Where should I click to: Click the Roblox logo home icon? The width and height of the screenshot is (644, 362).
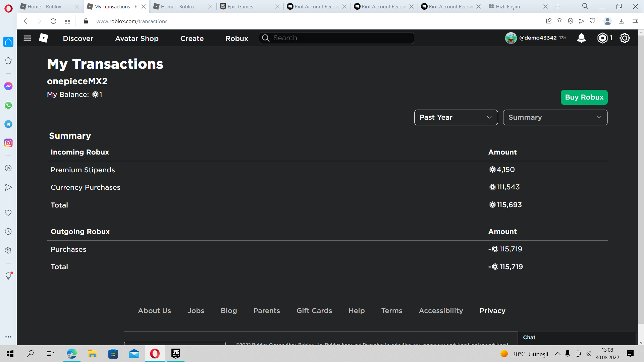[44, 38]
